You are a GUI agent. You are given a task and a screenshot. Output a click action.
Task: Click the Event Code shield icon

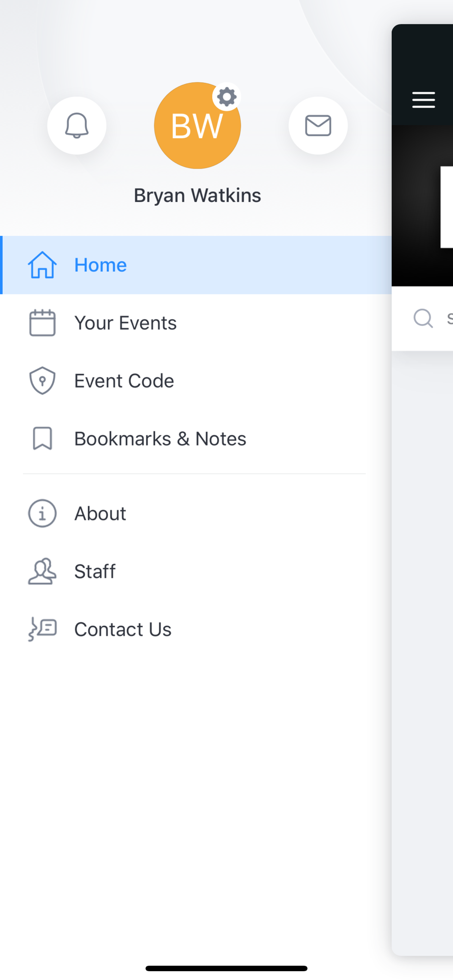point(42,381)
